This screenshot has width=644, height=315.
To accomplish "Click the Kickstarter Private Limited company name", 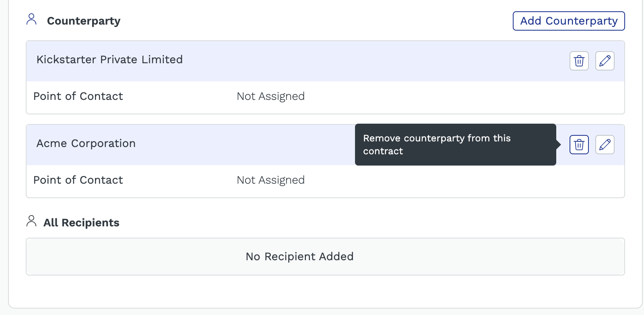I will [x=109, y=60].
